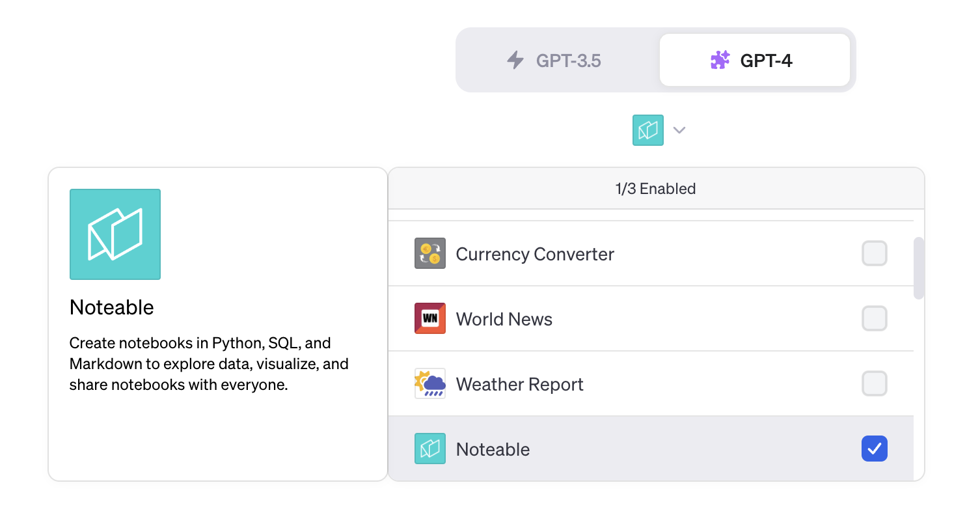This screenshot has height=526, width=980.
Task: Click the enabled Noteable plugin icon below the model switcher
Action: click(x=648, y=130)
